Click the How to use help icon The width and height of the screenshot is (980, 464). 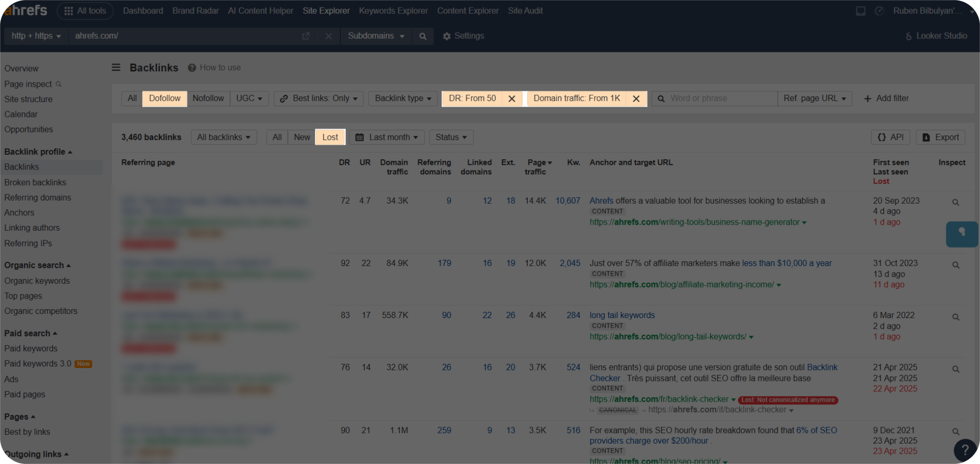pyautogui.click(x=192, y=68)
